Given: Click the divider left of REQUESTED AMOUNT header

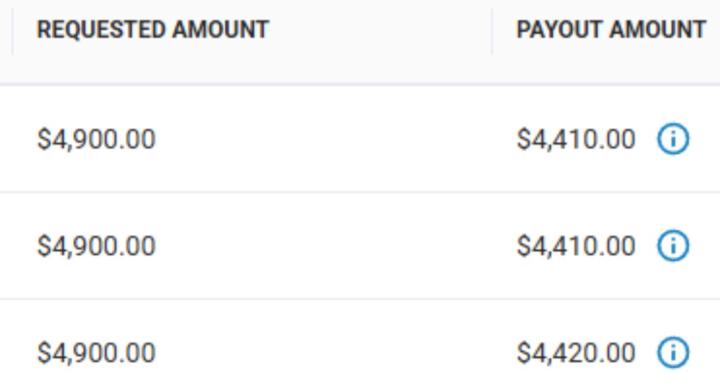Looking at the screenshot, I should pyautogui.click(x=12, y=31).
